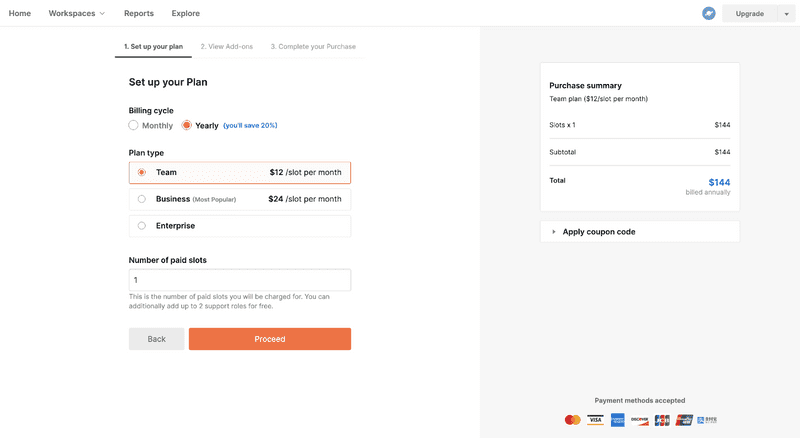Open the dropdown arrow beside Upgrade
The width and height of the screenshot is (800, 438).
pyautogui.click(x=786, y=14)
